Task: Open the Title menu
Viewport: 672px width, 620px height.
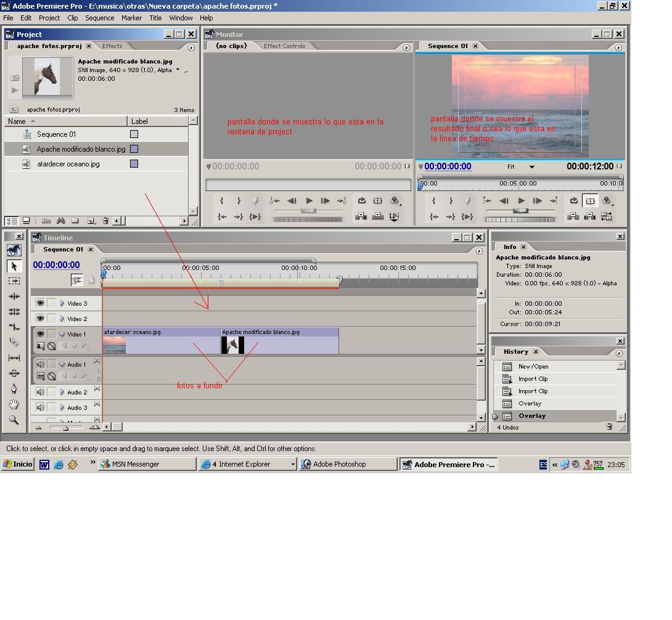Action: pos(155,18)
